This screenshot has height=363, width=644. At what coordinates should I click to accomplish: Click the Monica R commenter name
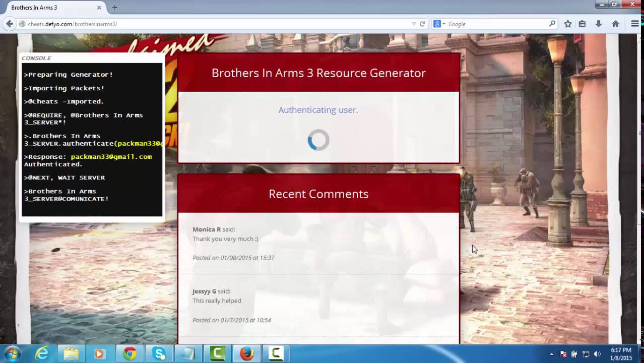[207, 229]
